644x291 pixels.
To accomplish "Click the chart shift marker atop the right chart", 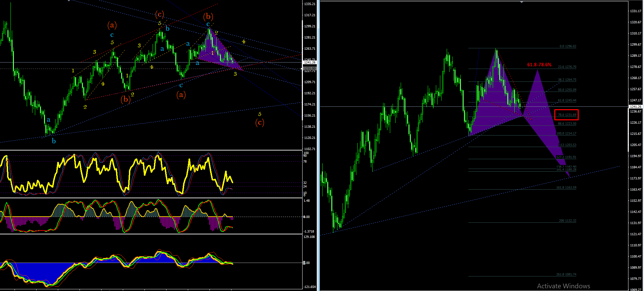I will pyautogui.click(x=521, y=2).
